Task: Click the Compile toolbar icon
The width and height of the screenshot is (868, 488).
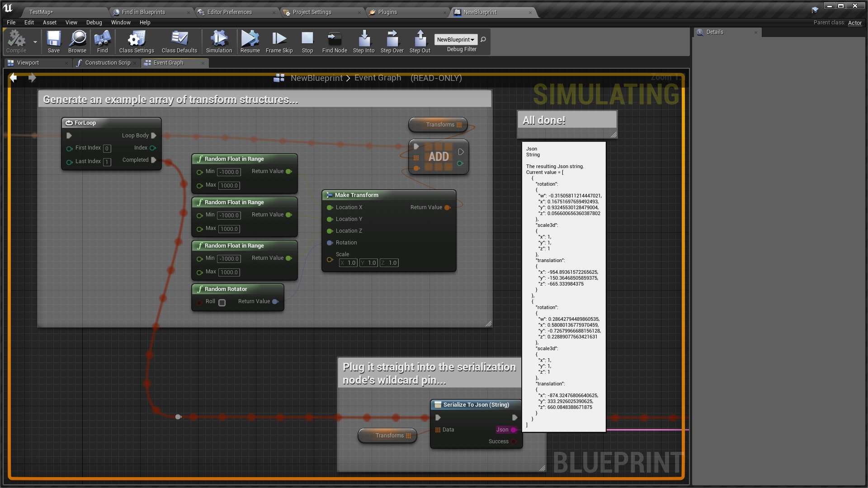Action: coord(16,42)
